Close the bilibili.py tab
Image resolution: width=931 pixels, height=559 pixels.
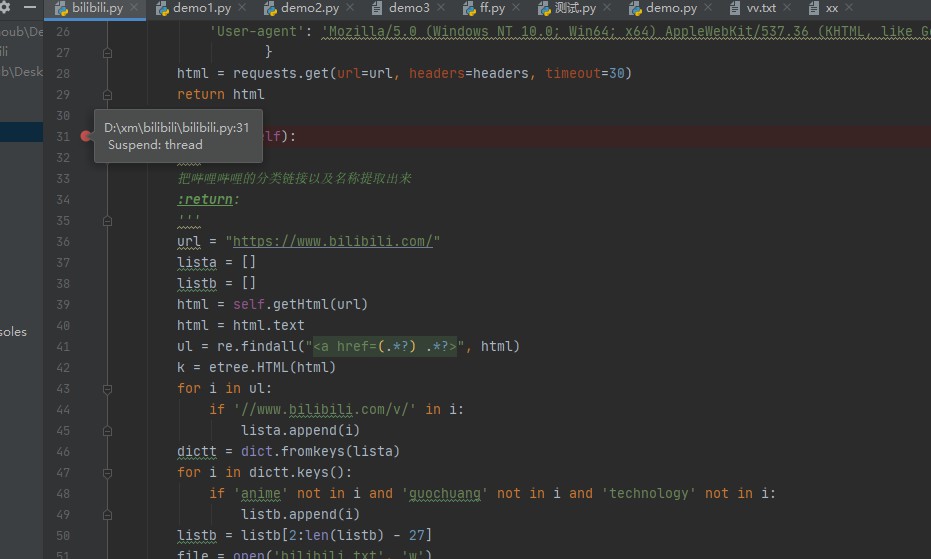134,7
